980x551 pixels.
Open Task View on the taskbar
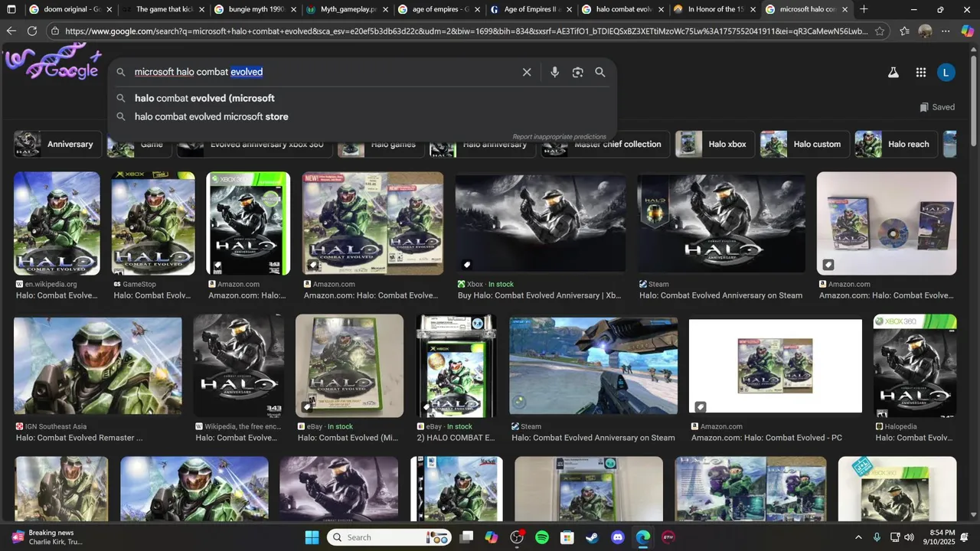click(466, 537)
